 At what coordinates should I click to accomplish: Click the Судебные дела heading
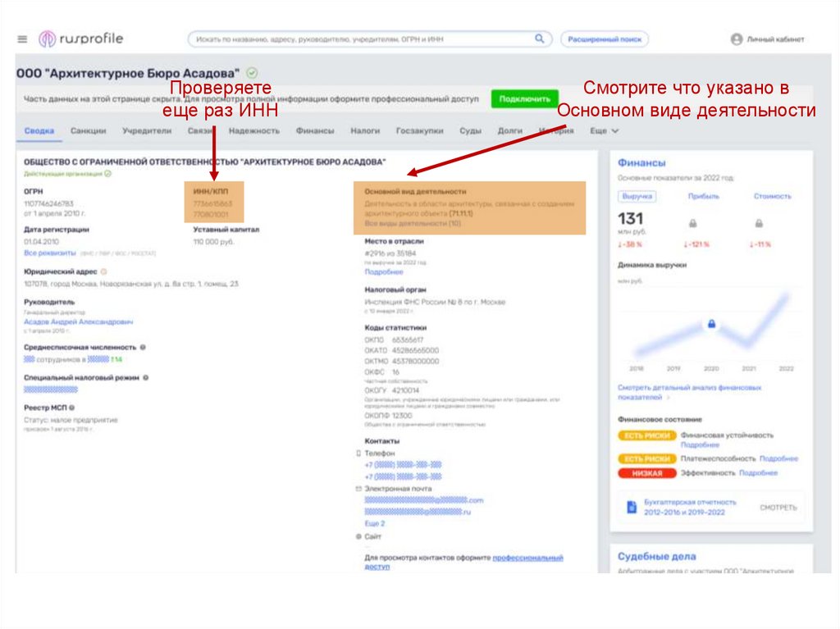(656, 556)
